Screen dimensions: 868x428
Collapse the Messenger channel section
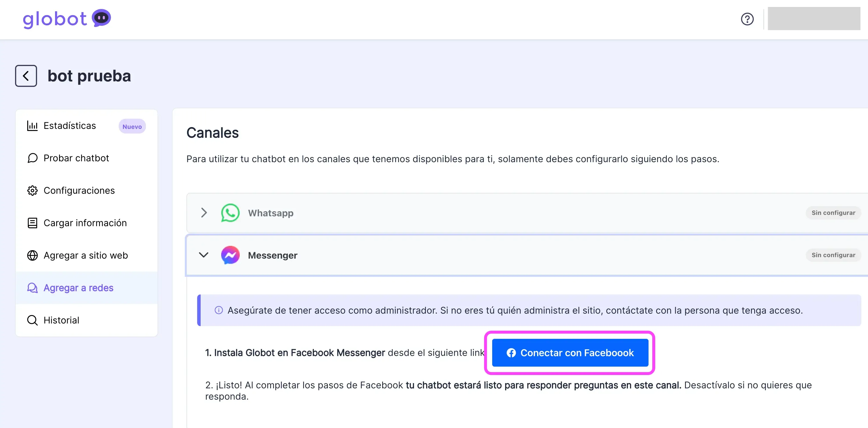coord(204,255)
